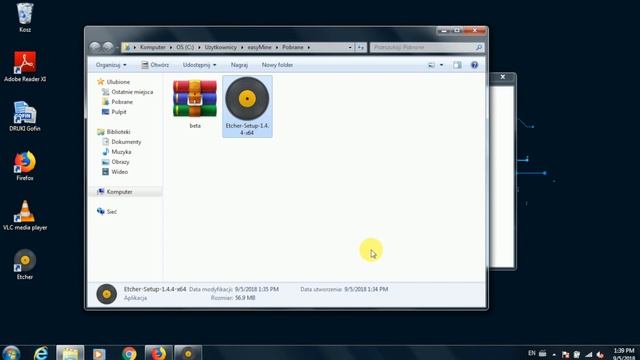Click Pobrane breadcrumb segment
640x360 pixels.
293,47
